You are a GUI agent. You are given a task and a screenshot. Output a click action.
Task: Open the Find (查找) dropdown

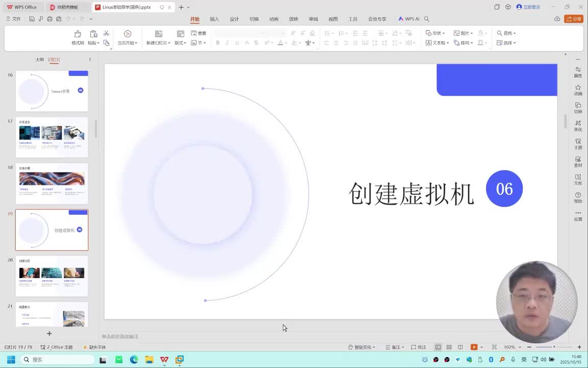[x=506, y=33]
